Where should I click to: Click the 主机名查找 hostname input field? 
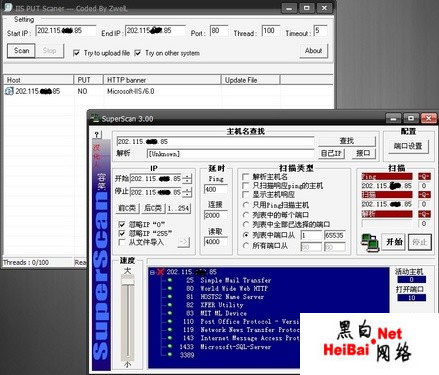coord(215,141)
